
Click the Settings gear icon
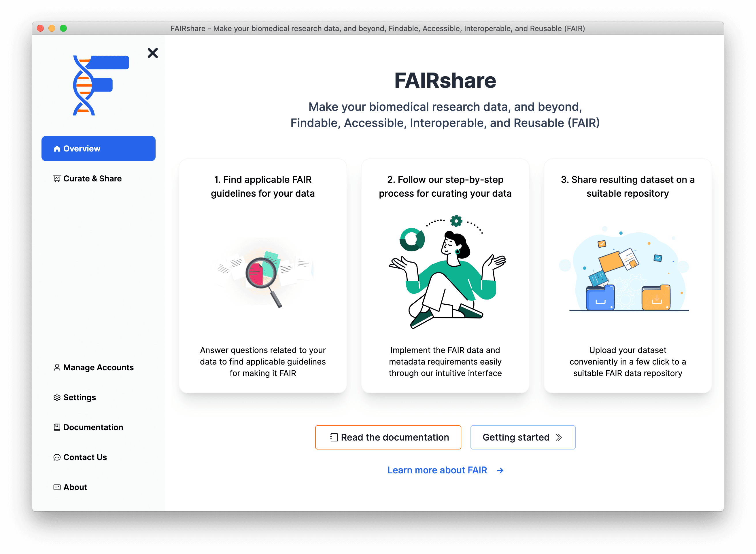tap(57, 397)
